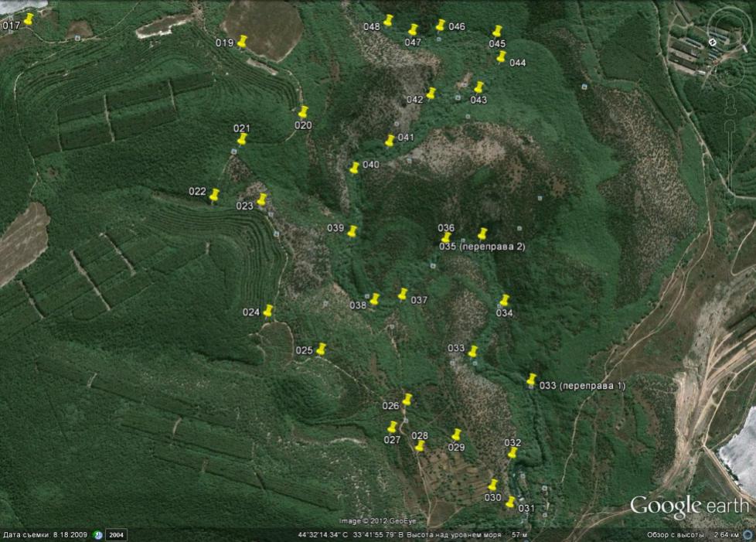Click the placemark pin 022
The width and height of the screenshot is (756, 542).
(x=214, y=196)
